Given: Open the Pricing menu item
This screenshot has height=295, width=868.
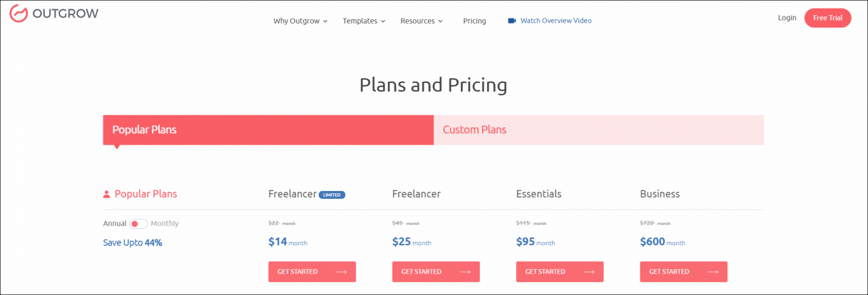Looking at the screenshot, I should (x=474, y=21).
